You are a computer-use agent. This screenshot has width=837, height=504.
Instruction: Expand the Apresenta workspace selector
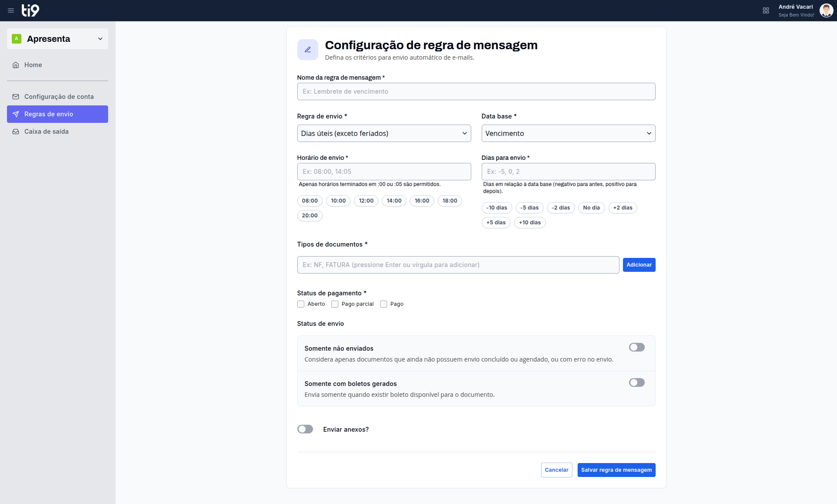click(58, 39)
